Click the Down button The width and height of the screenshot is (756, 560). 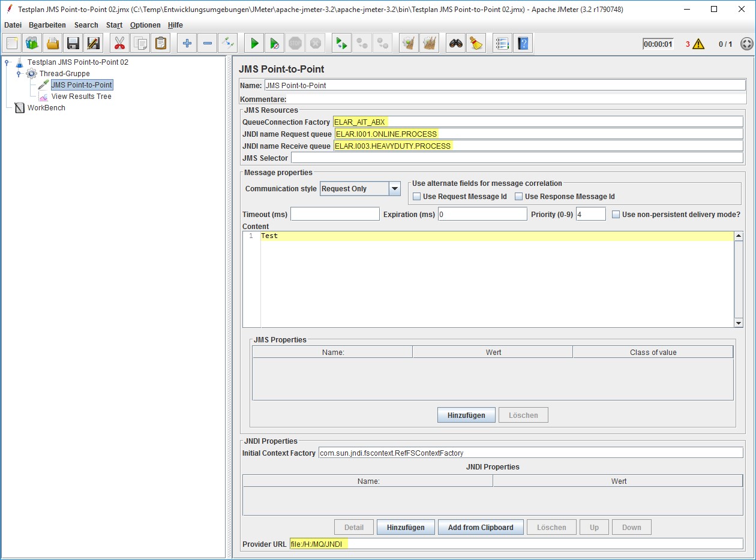point(632,528)
